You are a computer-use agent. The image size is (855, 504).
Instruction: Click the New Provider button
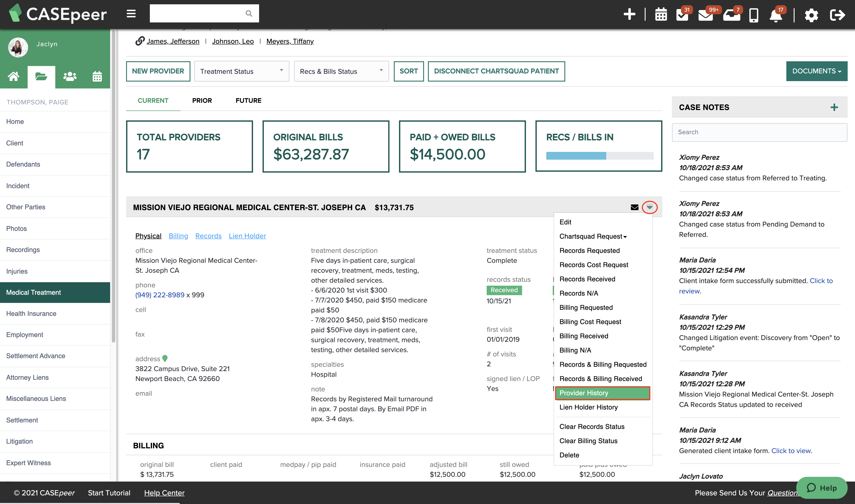pos(158,71)
